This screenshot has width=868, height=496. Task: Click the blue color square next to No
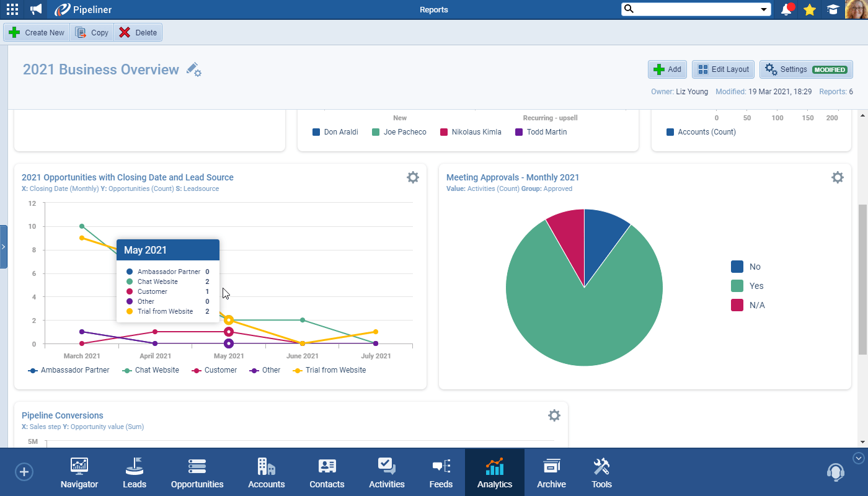(x=736, y=267)
